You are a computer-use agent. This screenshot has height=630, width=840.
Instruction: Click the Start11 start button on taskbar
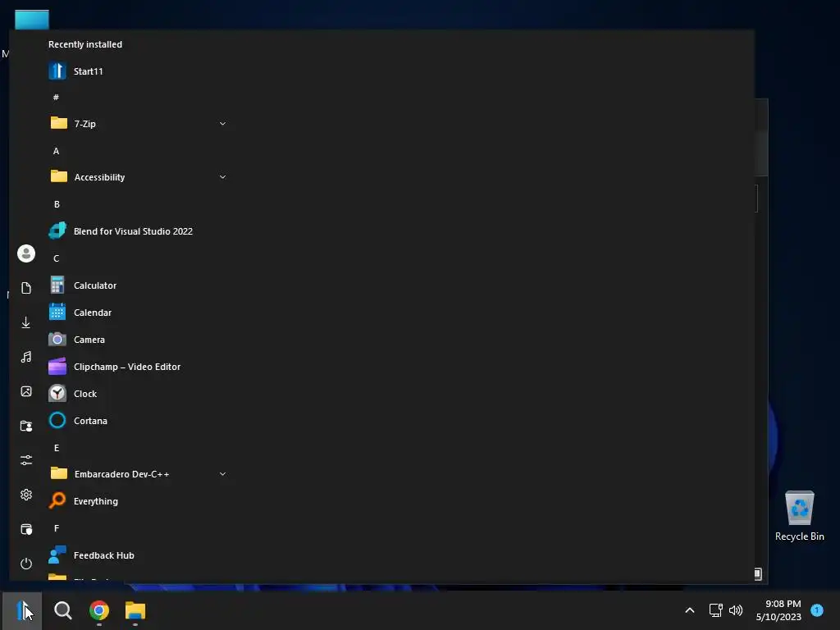(x=22, y=610)
